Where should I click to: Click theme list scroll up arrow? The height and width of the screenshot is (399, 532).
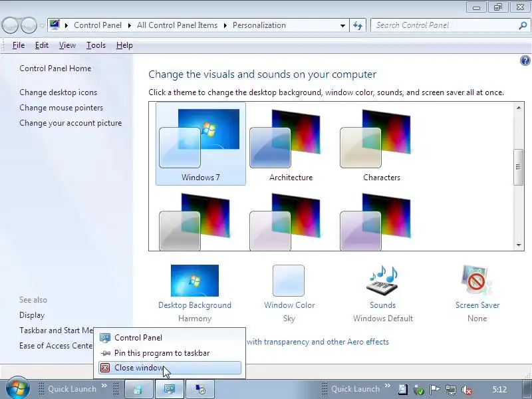[519, 108]
